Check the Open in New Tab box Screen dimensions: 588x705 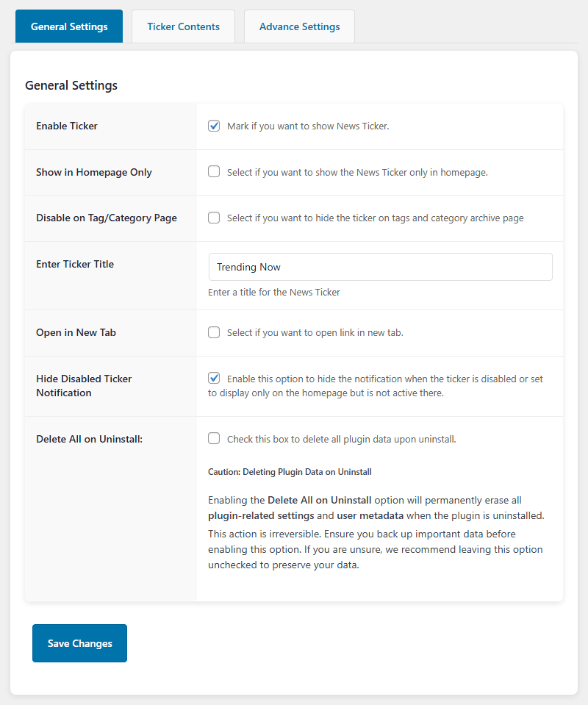[x=213, y=332]
